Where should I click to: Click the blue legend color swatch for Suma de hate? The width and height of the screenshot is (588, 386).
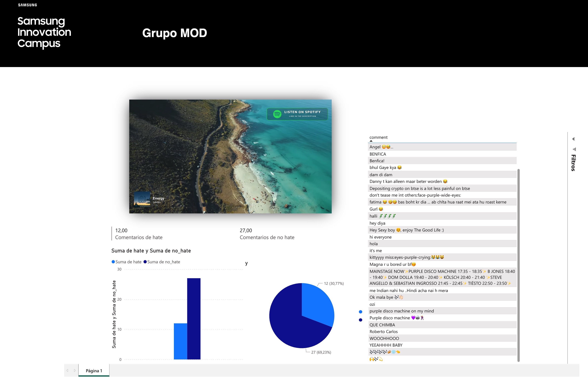[113, 261]
